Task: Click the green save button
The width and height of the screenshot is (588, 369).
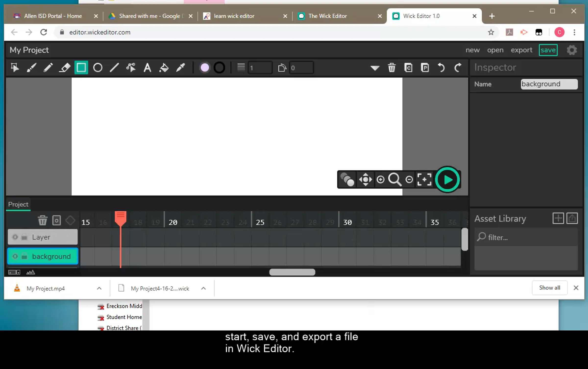Action: click(548, 50)
